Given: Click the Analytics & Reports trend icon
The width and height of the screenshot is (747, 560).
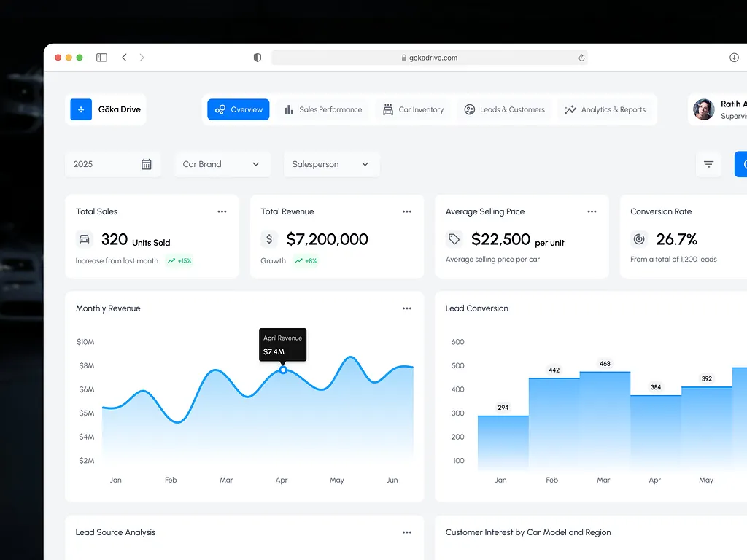Looking at the screenshot, I should pyautogui.click(x=570, y=109).
